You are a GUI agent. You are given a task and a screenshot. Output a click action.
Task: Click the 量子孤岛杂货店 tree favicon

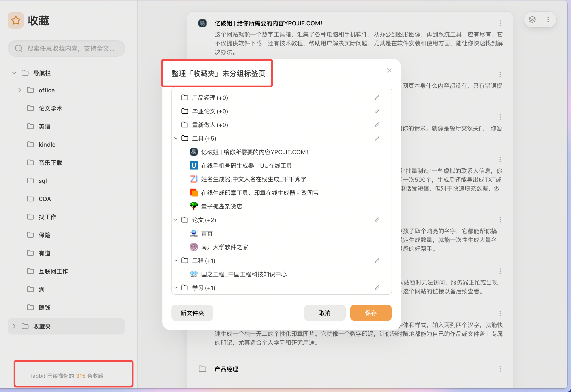(x=194, y=206)
